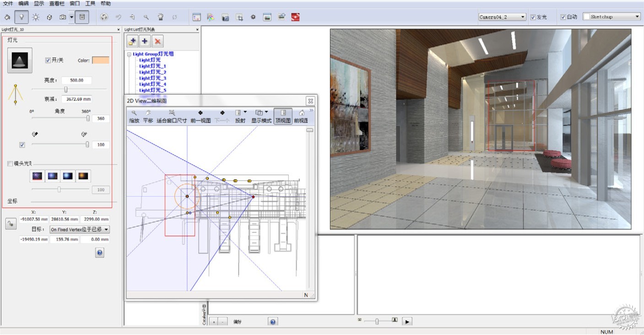Switch to 前视图 front view
Viewport: 644px width, 335px height.
(301, 117)
